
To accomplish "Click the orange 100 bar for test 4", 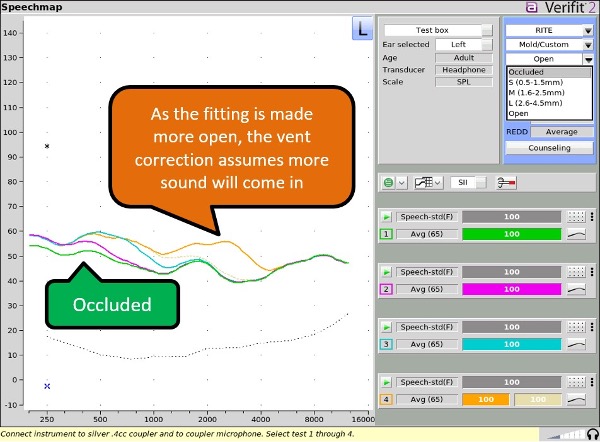I will [x=486, y=400].
